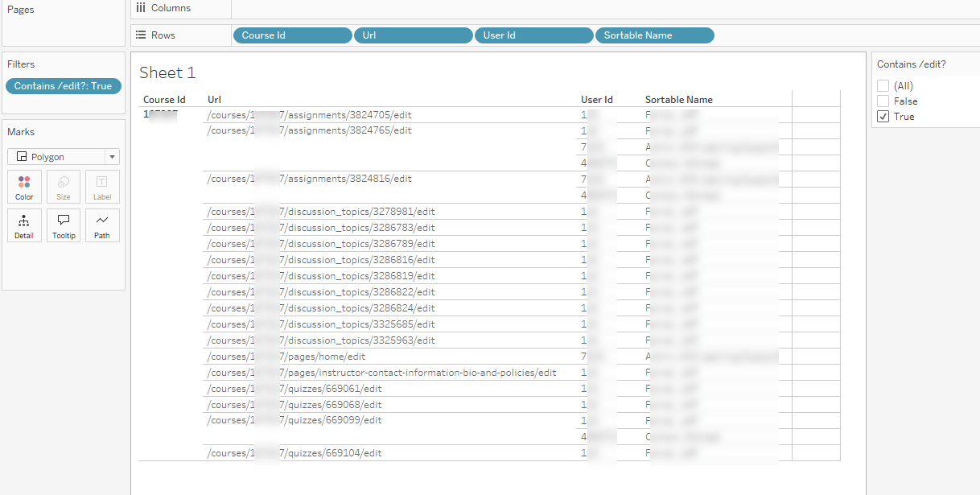Select the Sortable Name pill in Rows
This screenshot has height=495, width=980.
(x=654, y=35)
